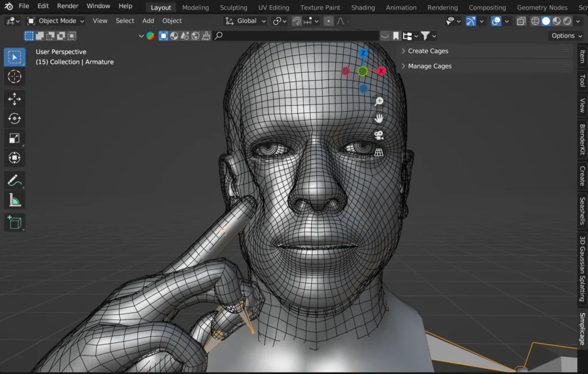588x374 pixels.
Task: Choose the Annotate pencil tool
Action: pyautogui.click(x=14, y=180)
